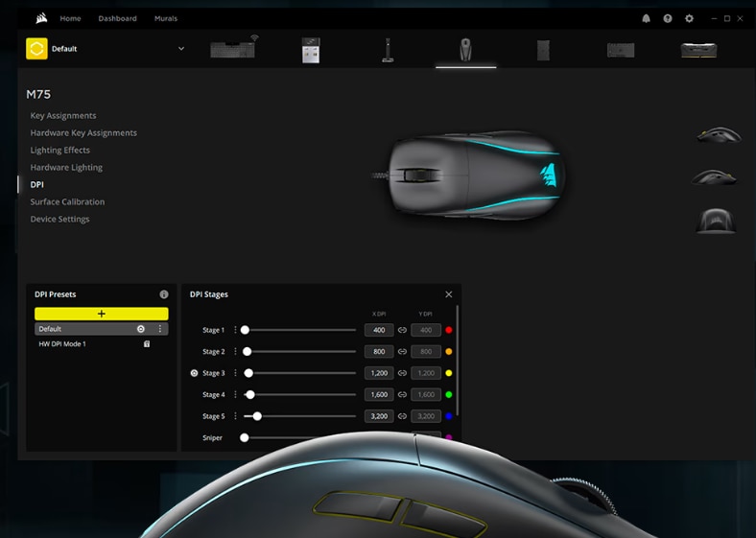Unlink Stage 2 X and Y DPI
Screen dimensions: 756x538
(402, 351)
